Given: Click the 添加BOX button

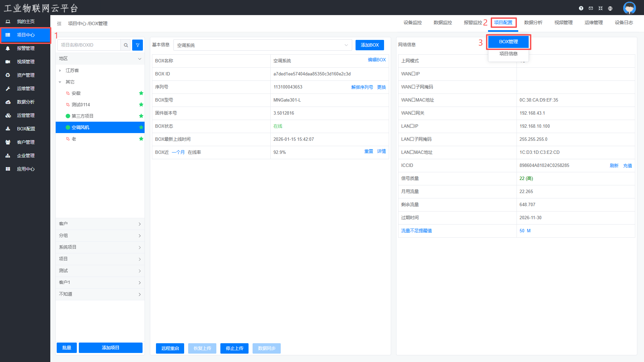Looking at the screenshot, I should (x=369, y=45).
